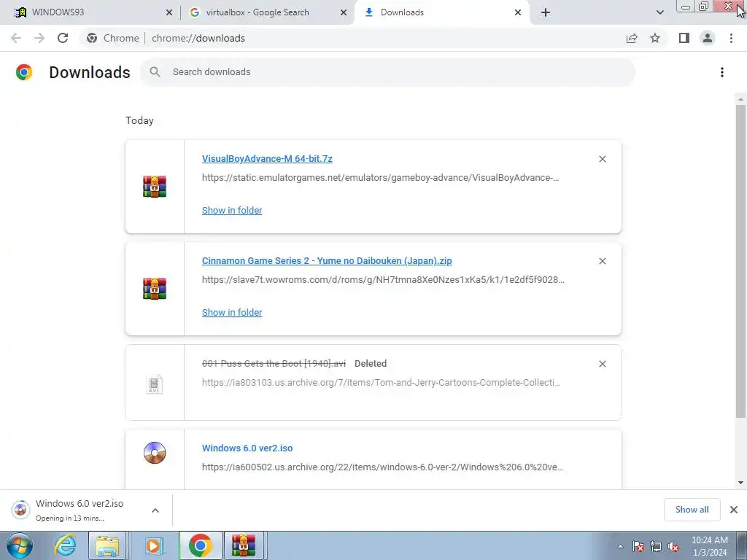Click the Show desktop strip on the taskbar
The height and width of the screenshot is (560, 747).
pyautogui.click(x=741, y=545)
